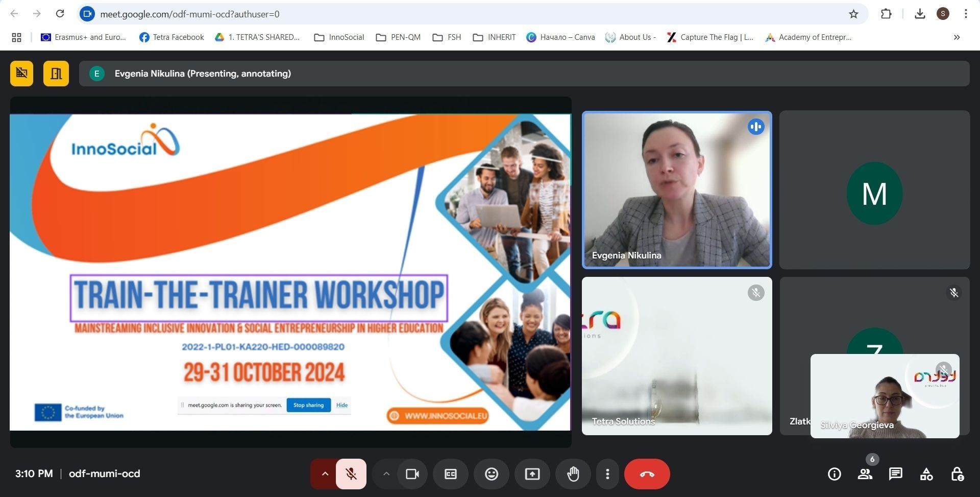Open the chat with everyone panel
The image size is (980, 497).
tap(895, 474)
